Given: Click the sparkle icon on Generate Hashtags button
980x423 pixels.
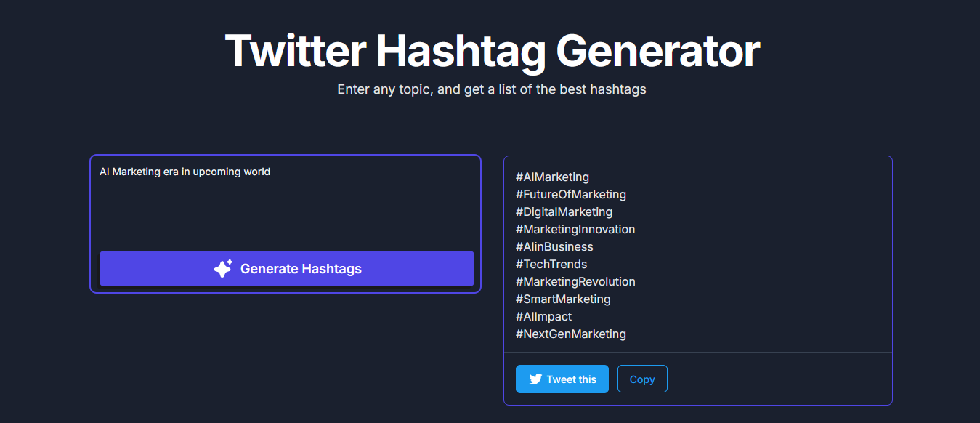Looking at the screenshot, I should [222, 268].
